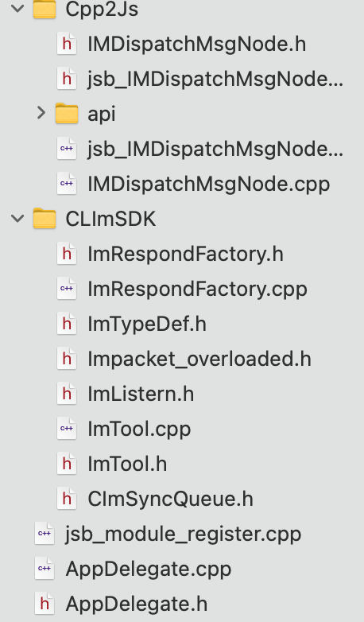Open Impacket_overloaded.h
This screenshot has height=622, width=364.
tap(199, 359)
